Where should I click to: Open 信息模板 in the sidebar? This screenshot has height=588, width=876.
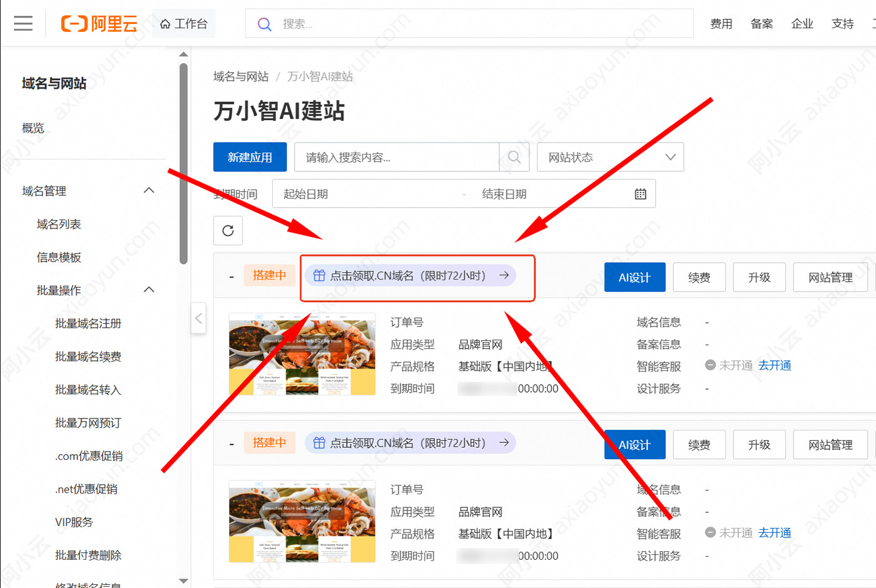[59, 257]
